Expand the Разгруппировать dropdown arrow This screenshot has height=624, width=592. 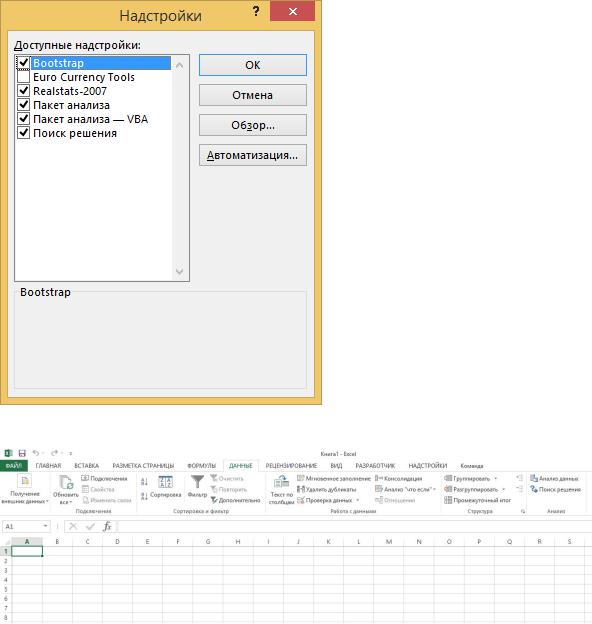(x=504, y=489)
